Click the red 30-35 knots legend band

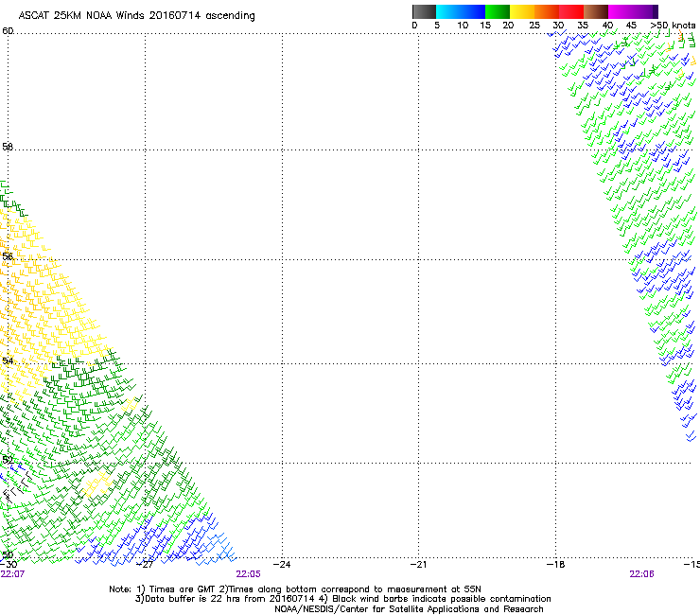571,11
